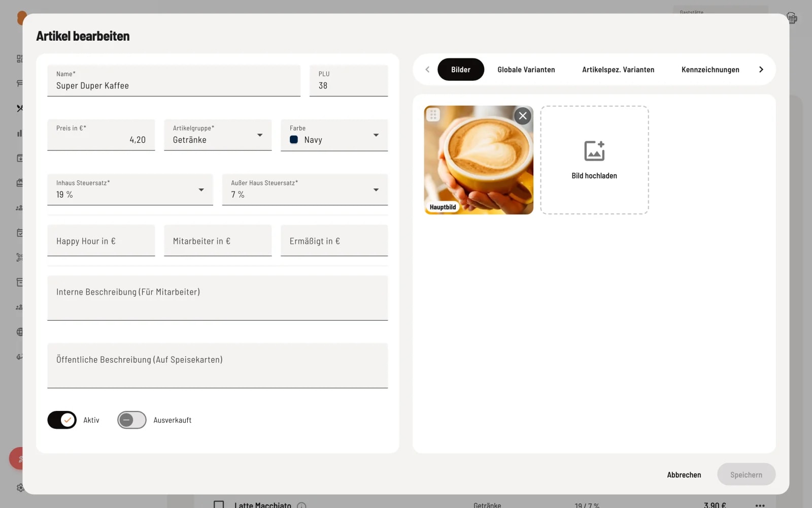Focus the PLU input field
812x508 pixels.
(x=349, y=81)
